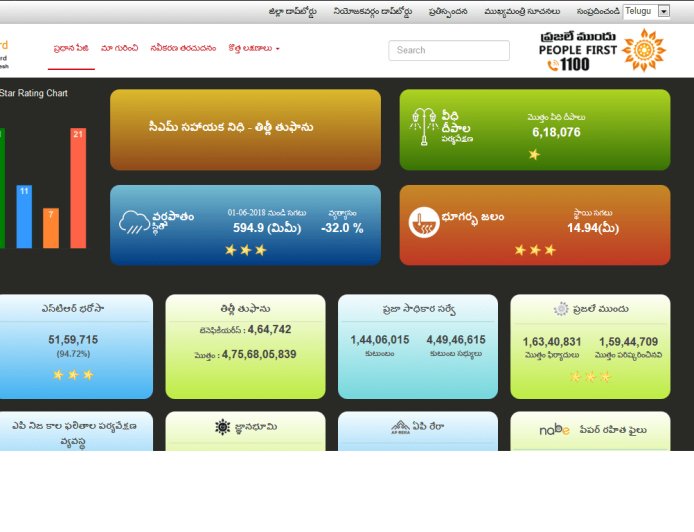694x532 pixels.
Task: Click the AP RERA logo icon
Action: (x=400, y=427)
